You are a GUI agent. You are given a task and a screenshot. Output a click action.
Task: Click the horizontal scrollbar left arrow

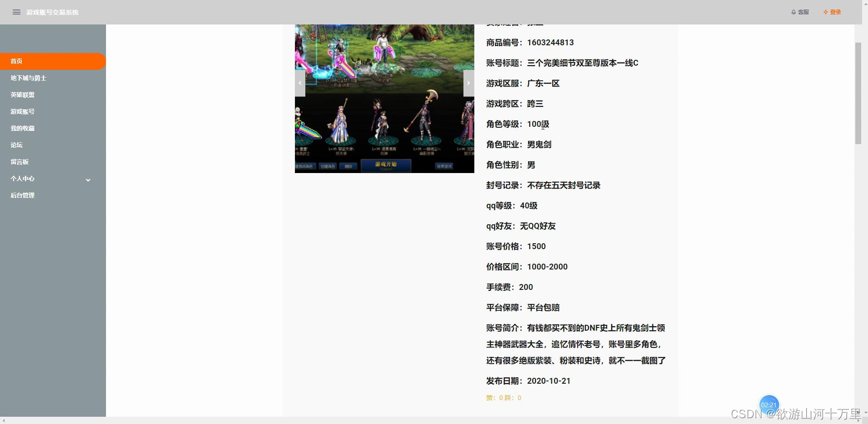click(x=4, y=420)
